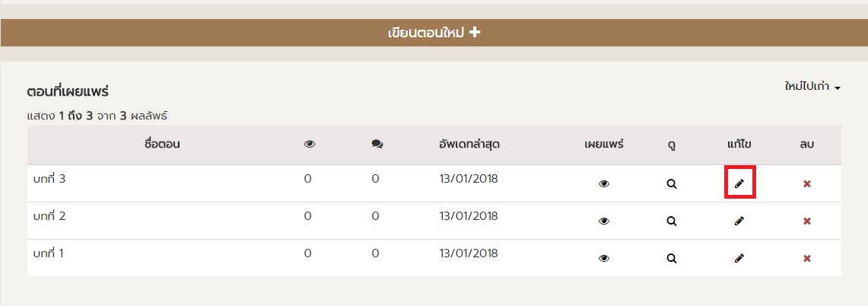Click the ชื่อตอน column header
This screenshot has width=868, height=306.
(x=161, y=144)
